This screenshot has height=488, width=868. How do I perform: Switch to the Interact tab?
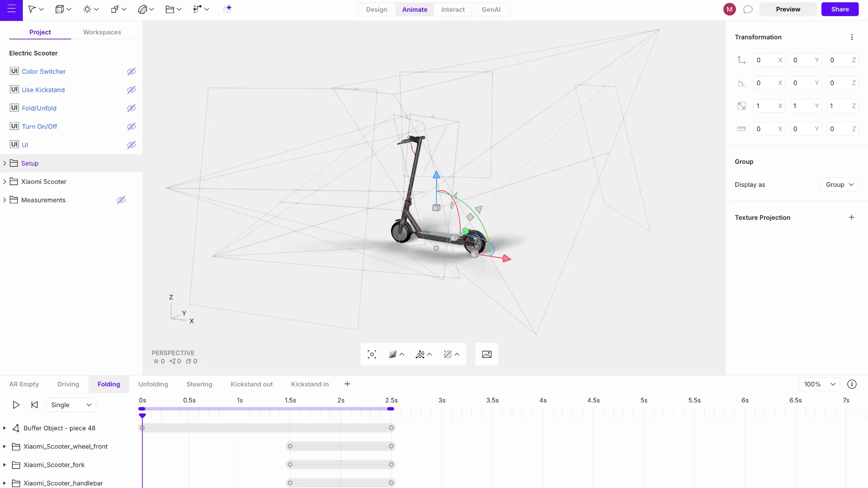[x=453, y=9]
